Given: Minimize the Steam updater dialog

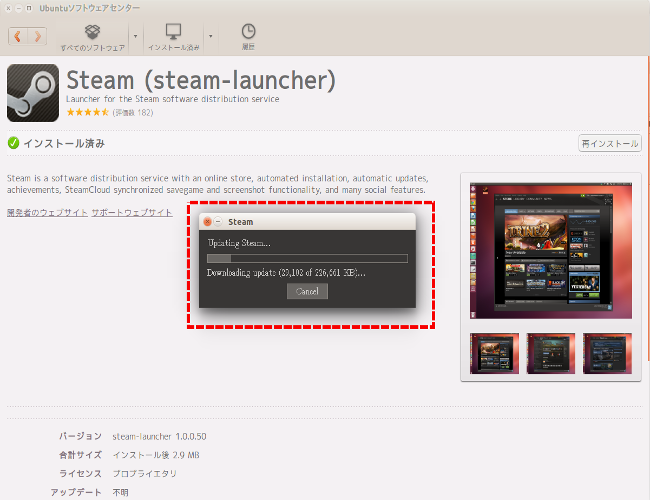Looking at the screenshot, I should click(218, 222).
